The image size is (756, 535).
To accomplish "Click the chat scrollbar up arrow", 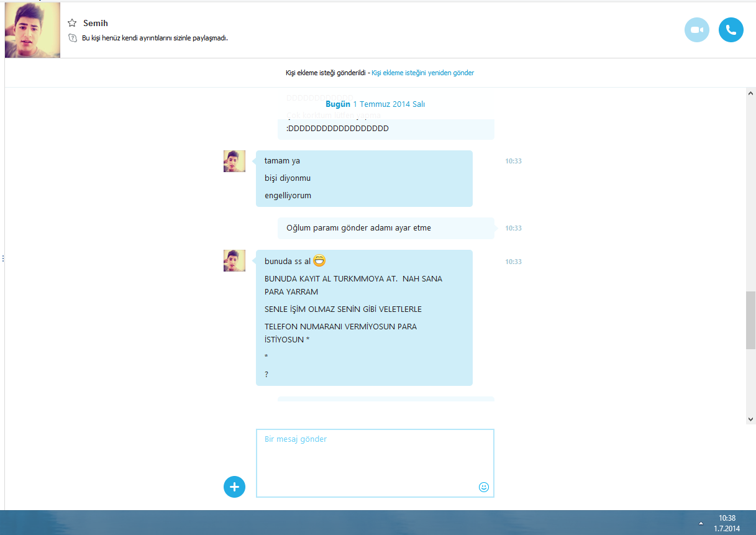I will 750,93.
